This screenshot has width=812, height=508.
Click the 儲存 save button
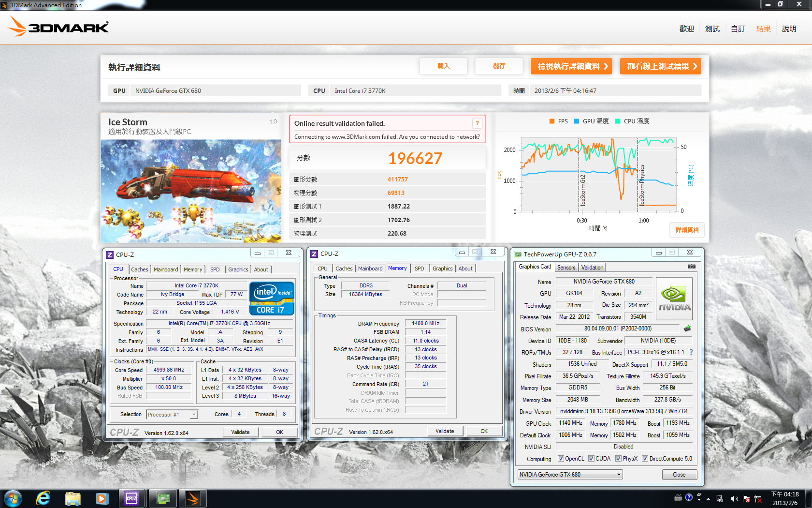[499, 66]
